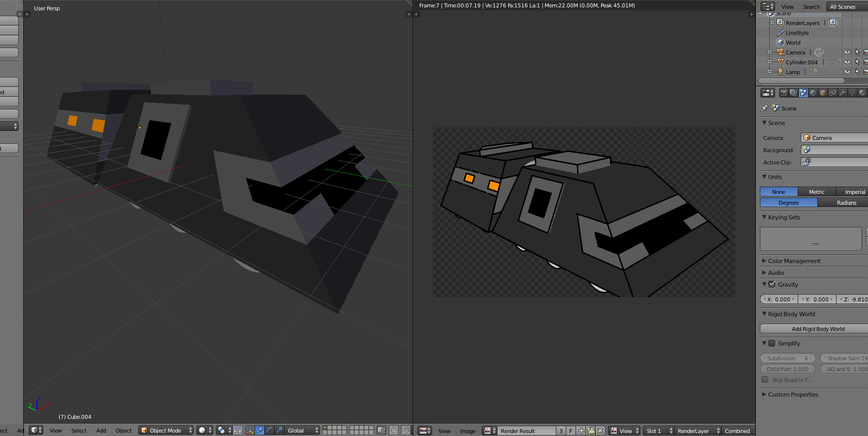This screenshot has width=868, height=436.
Task: Open the Image menu in render editor
Action: 467,431
